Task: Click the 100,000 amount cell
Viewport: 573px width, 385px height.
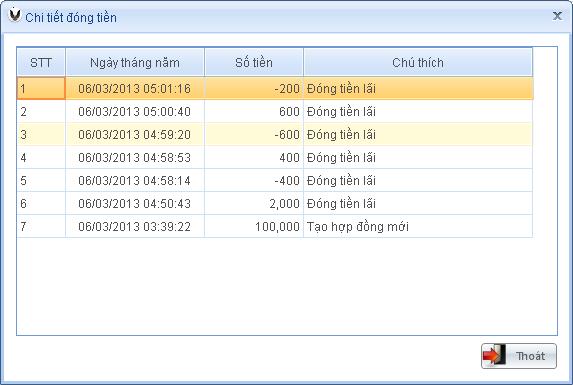Action: click(254, 226)
